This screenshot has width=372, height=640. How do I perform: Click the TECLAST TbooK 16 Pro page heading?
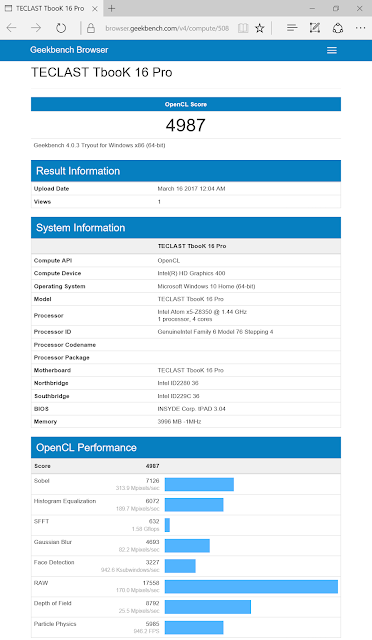[x=102, y=72]
